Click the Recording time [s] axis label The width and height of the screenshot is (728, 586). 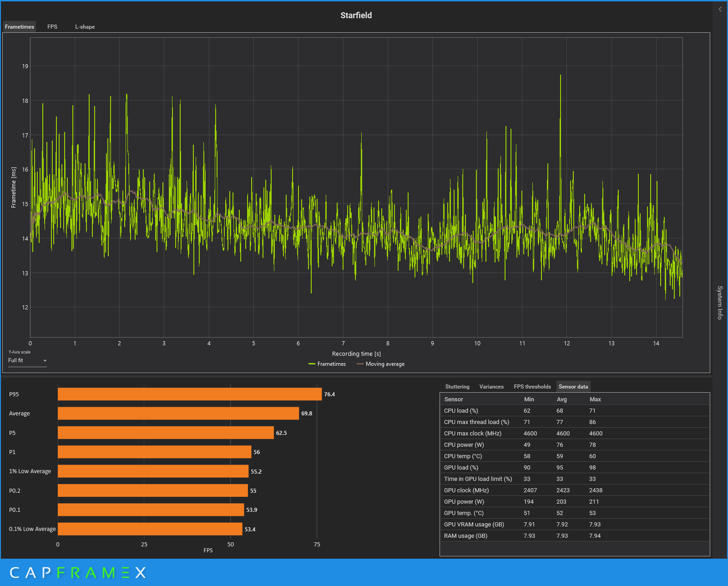(x=356, y=354)
